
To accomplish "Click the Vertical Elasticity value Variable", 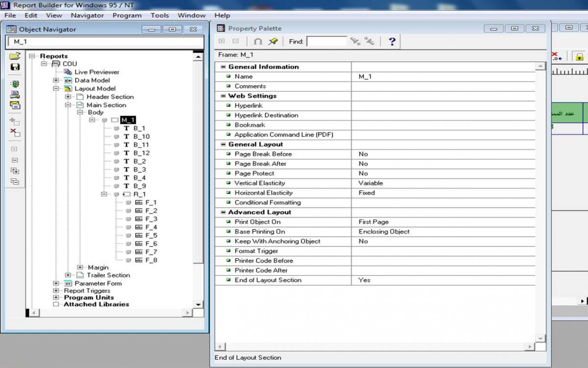I will pos(370,183).
